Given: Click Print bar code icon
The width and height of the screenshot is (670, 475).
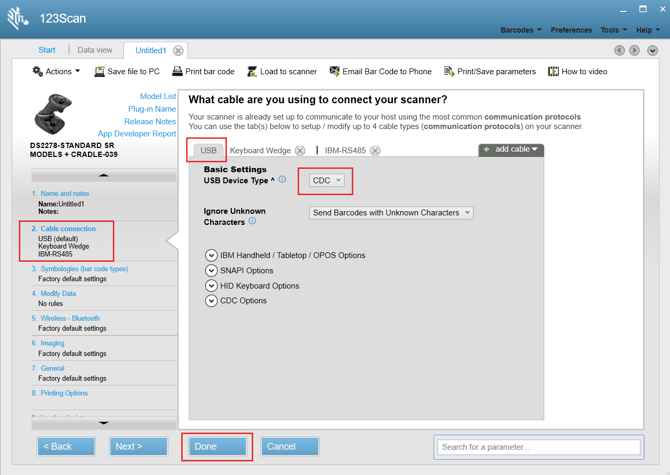Looking at the screenshot, I should point(177,72).
